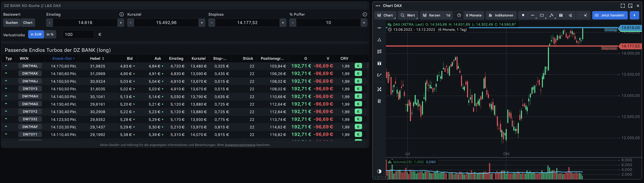The height and width of the screenshot is (183, 644).
Task: Click the DAX (XETRA, Last) legend label
Action: pyautogui.click(x=408, y=24)
